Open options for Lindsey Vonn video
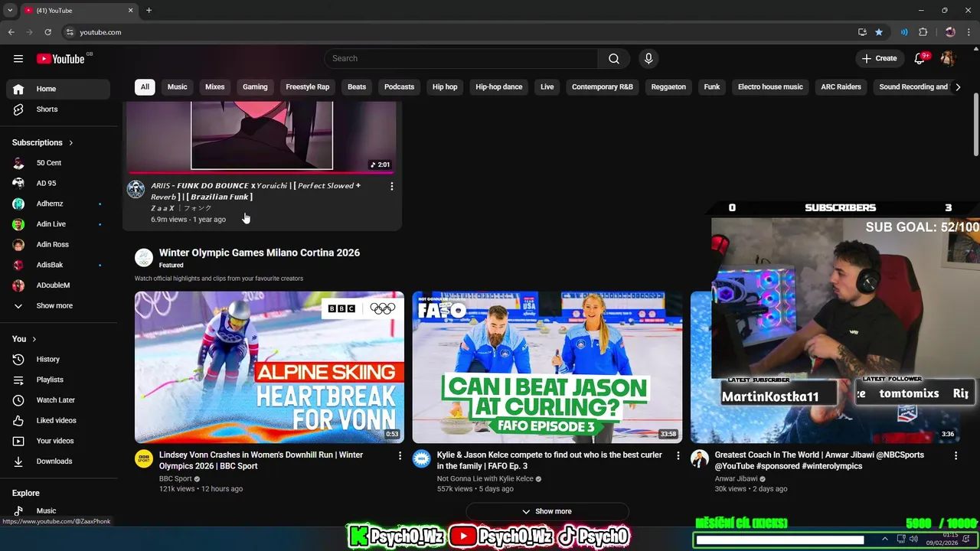980x551 pixels. click(400, 455)
